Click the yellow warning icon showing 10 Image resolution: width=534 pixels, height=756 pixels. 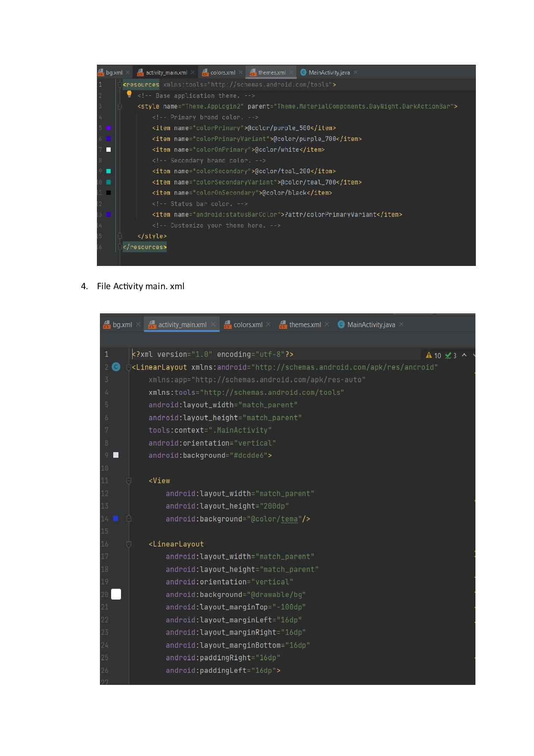point(429,355)
